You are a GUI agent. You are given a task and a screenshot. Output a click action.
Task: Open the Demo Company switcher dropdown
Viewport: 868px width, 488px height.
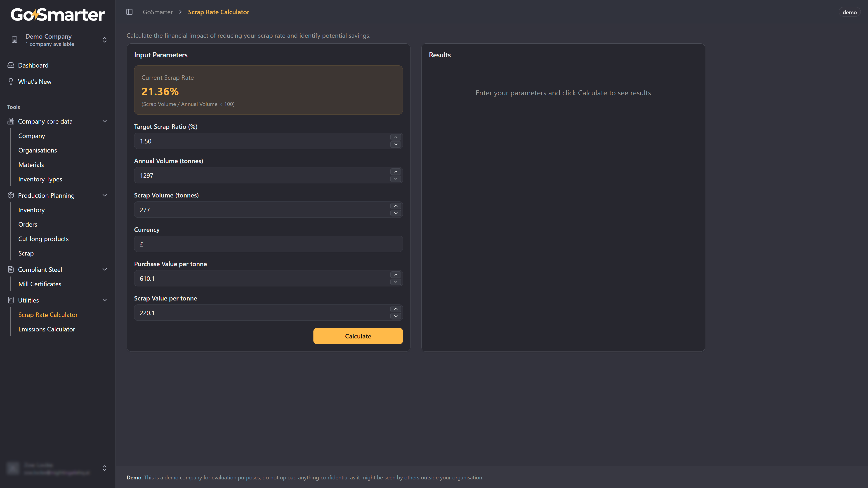pos(104,40)
